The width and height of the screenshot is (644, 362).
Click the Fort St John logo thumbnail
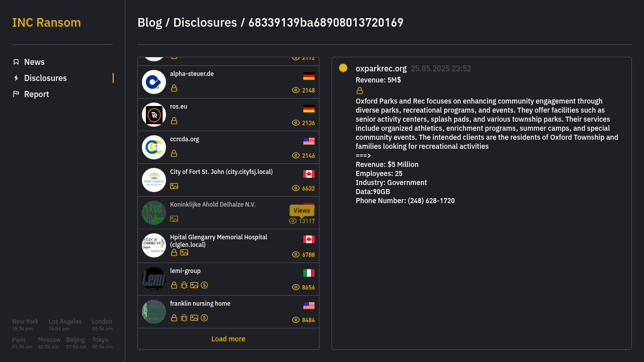(154, 180)
